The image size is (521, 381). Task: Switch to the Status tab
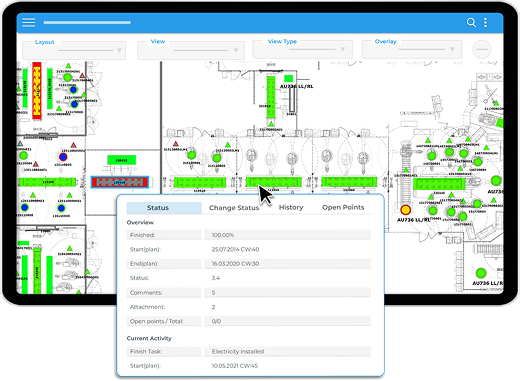coord(164,208)
